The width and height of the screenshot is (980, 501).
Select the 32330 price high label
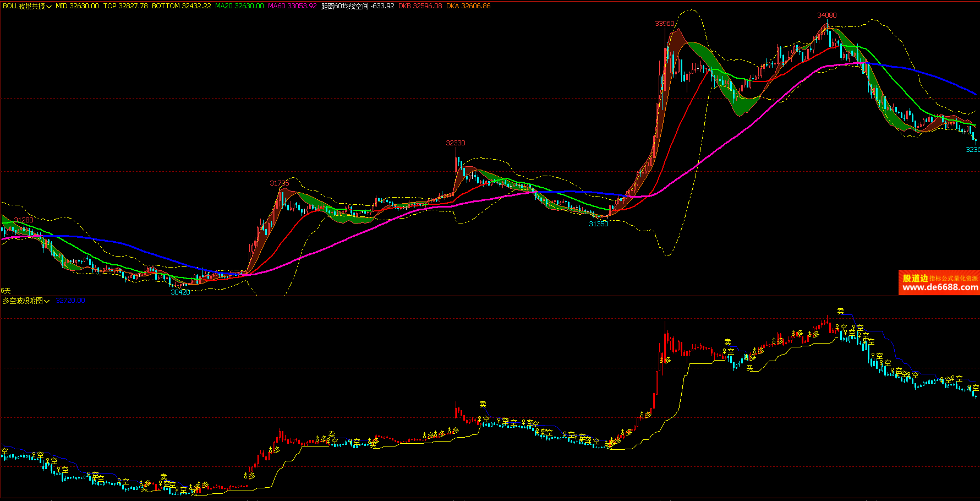tap(455, 143)
